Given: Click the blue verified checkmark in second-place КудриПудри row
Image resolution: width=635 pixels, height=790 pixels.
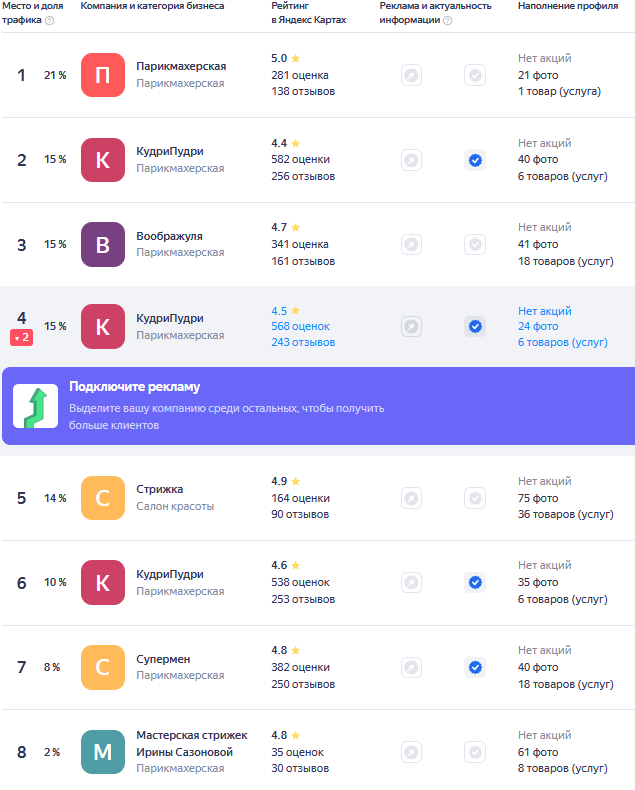Looking at the screenshot, I should 475,160.
